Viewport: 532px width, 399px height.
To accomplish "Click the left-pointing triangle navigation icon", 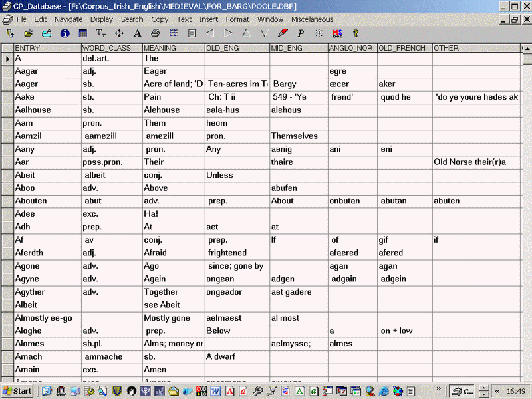I will tap(210, 33).
